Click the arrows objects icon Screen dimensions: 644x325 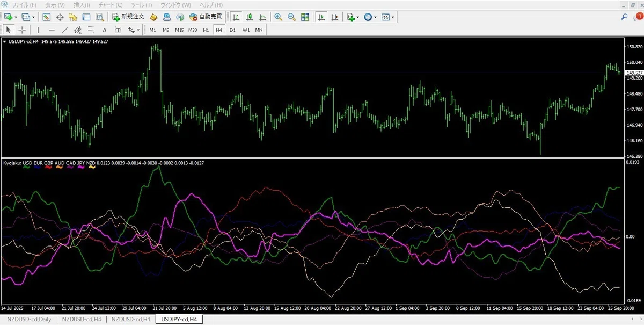(131, 30)
